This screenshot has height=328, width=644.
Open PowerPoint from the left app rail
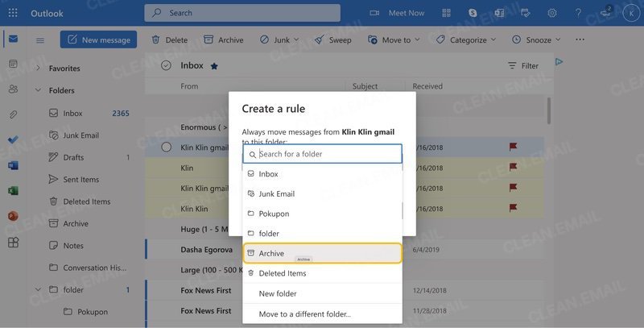coord(13,216)
